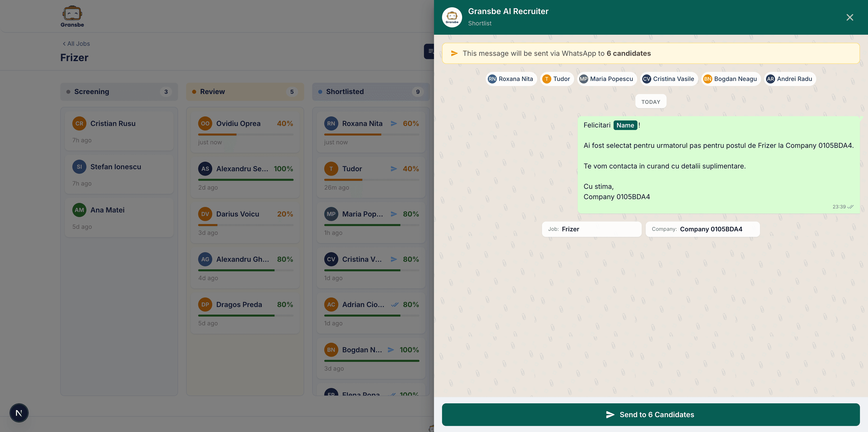Viewport: 868px width, 432px height.
Task: Click the Gransbe robot logo
Action: [72, 13]
